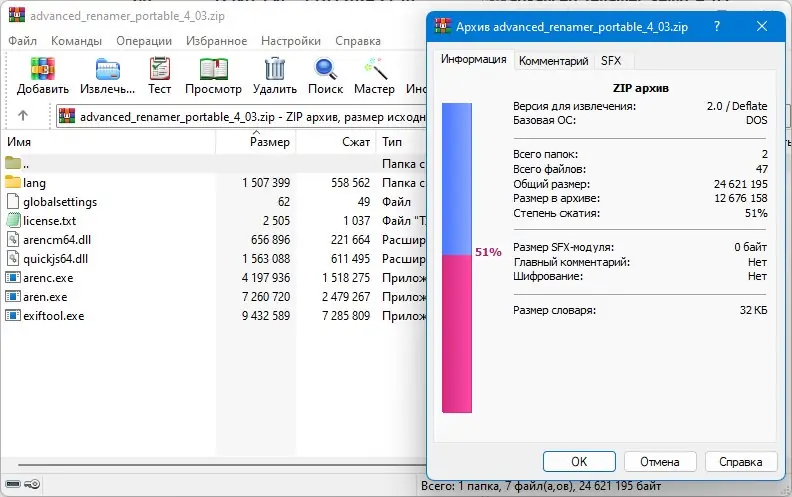Click the license.txt notepad file icon

(x=13, y=220)
